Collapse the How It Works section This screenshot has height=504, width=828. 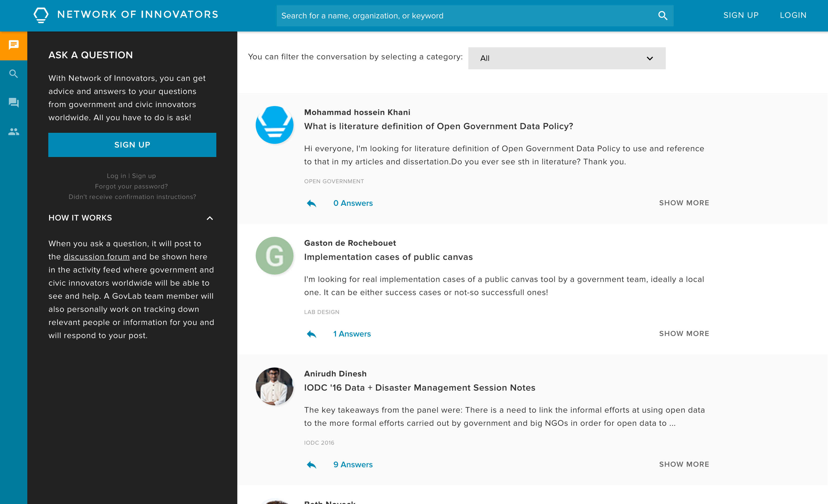tap(210, 218)
